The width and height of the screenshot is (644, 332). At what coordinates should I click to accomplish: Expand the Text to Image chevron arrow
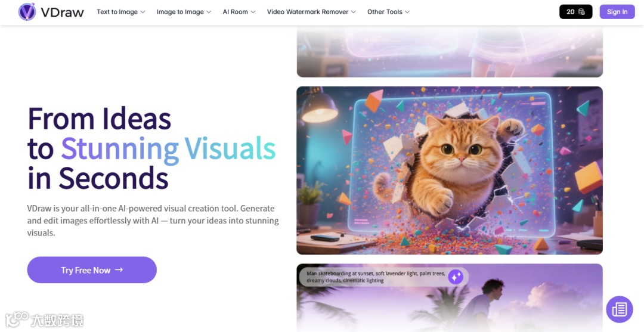pyautogui.click(x=143, y=12)
